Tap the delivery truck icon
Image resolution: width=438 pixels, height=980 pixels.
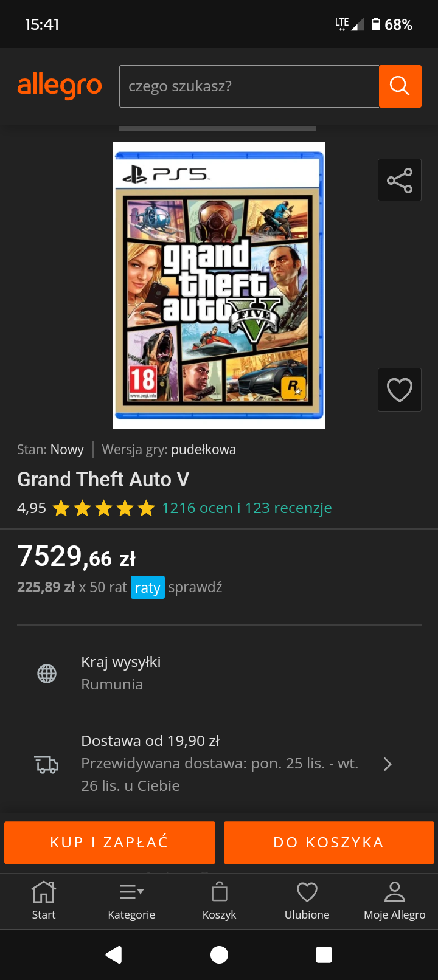pyautogui.click(x=47, y=764)
